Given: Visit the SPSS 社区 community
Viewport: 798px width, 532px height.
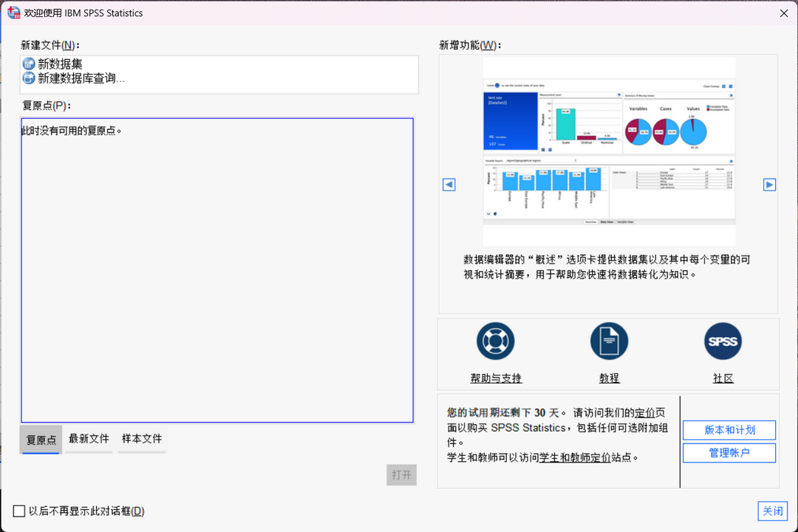Looking at the screenshot, I should pyautogui.click(x=723, y=378).
